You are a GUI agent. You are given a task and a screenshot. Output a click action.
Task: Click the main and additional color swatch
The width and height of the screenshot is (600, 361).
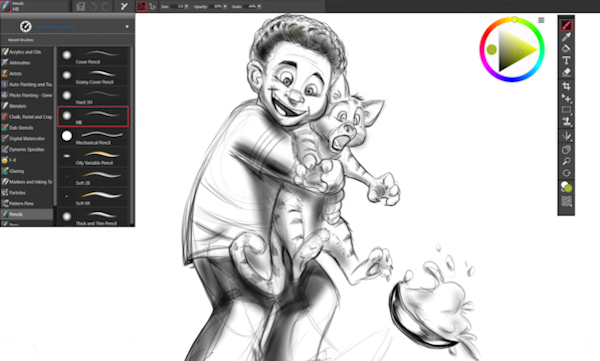tap(566, 187)
